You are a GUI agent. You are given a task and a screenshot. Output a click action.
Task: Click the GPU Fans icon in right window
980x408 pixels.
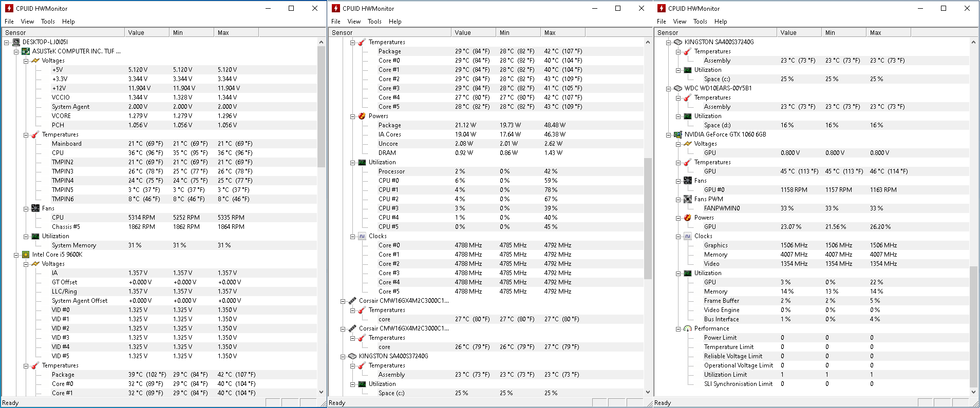(688, 181)
